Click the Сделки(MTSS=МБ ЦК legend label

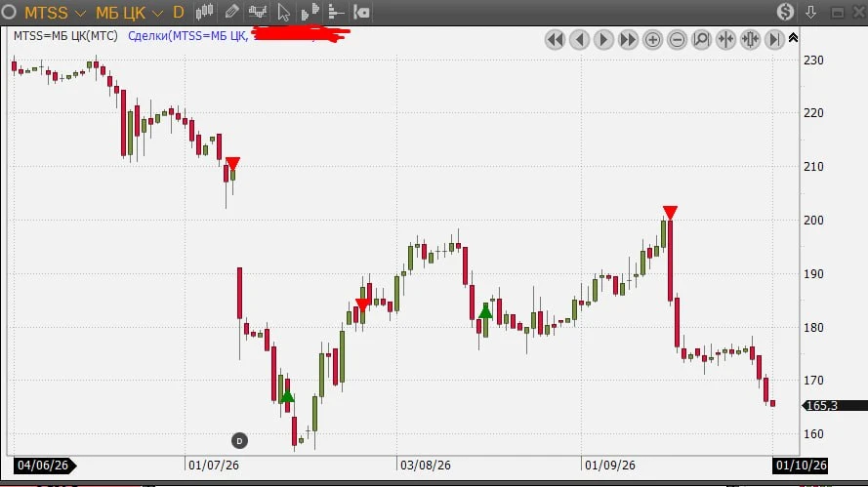pos(187,36)
